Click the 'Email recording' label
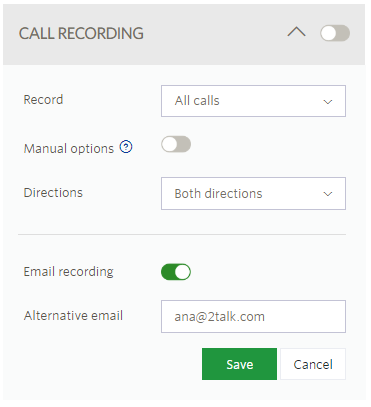 click(68, 272)
